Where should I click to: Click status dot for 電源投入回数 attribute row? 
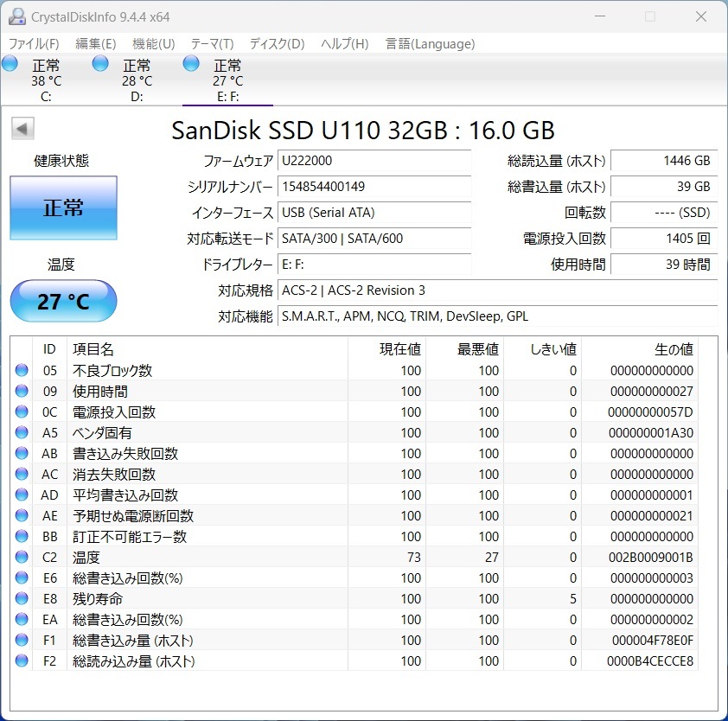click(x=22, y=412)
